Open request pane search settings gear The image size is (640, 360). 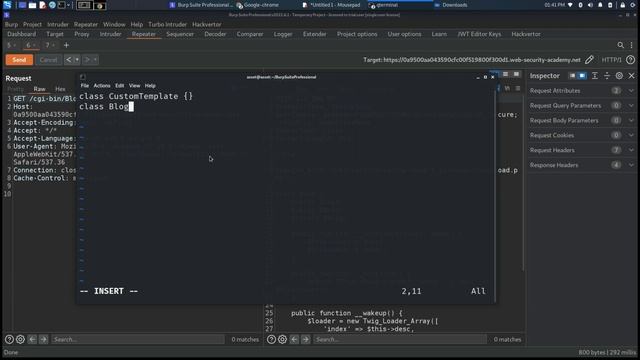pyautogui.click(x=20, y=339)
